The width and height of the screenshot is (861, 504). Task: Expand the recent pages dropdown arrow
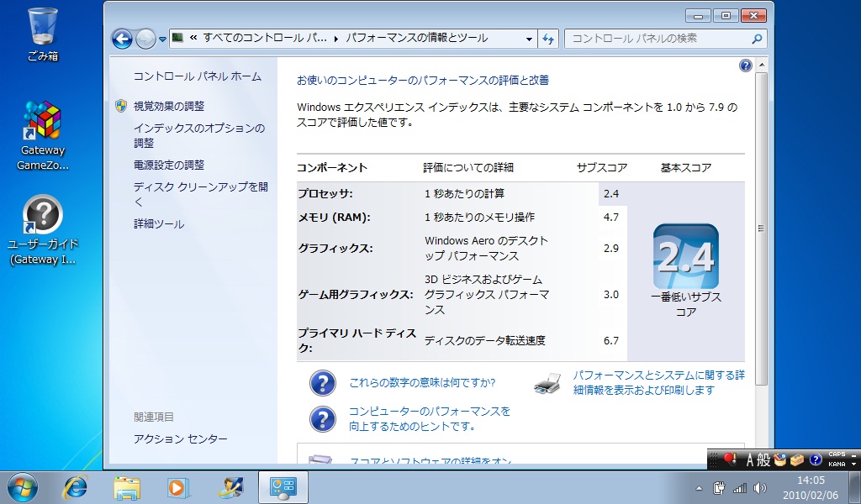click(162, 39)
